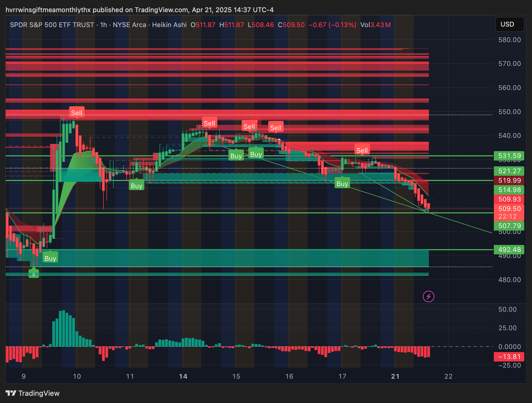Click the current price 509.50 countdown label

pos(509,212)
